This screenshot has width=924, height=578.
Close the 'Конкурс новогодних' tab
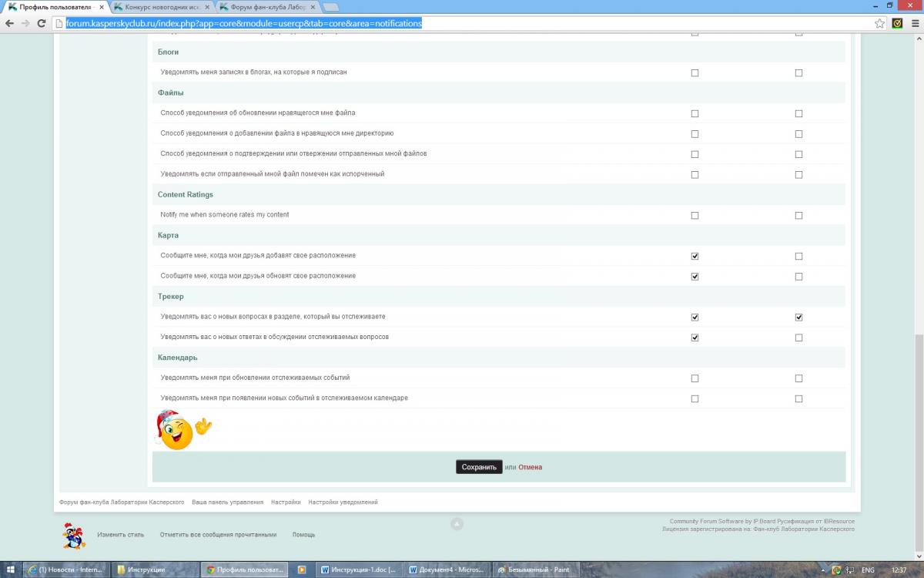pos(208,7)
